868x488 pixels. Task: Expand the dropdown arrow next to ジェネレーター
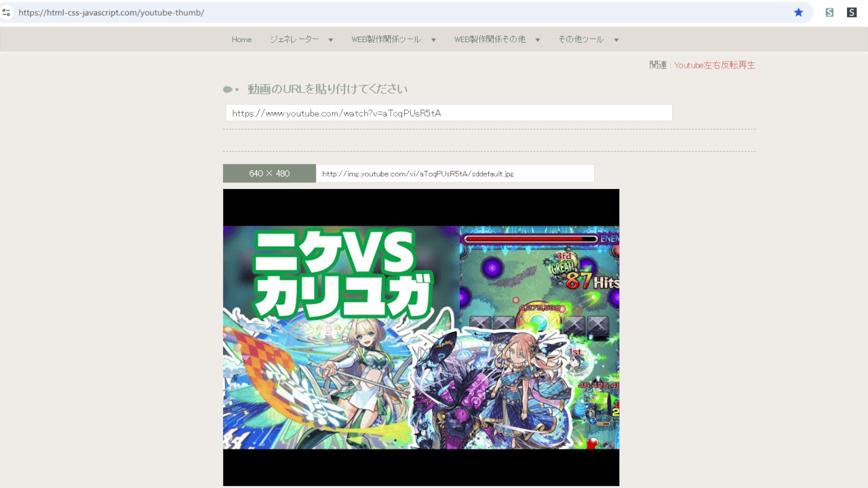coord(331,40)
